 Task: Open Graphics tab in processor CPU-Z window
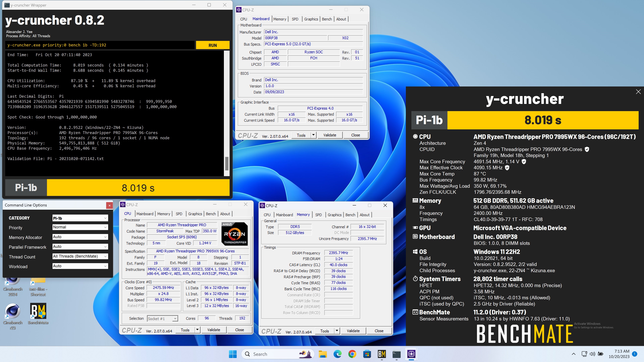(x=195, y=214)
